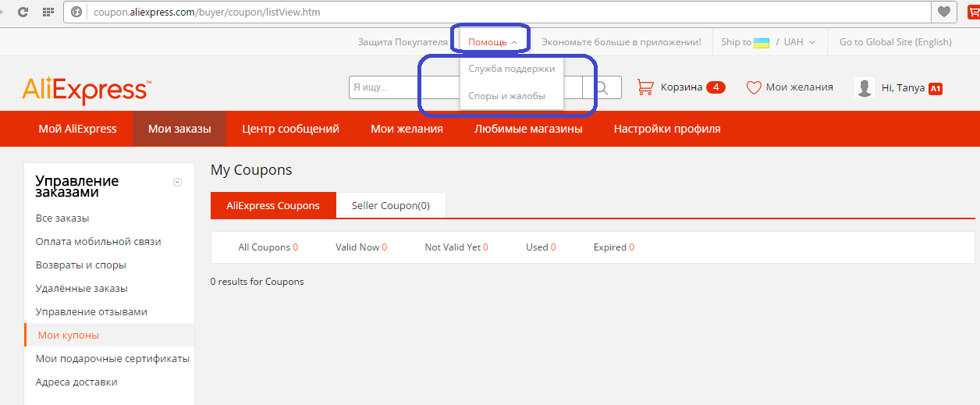Screen dimensions: 980x405
Task: Open the browser apps grid icon
Action: coord(48,12)
